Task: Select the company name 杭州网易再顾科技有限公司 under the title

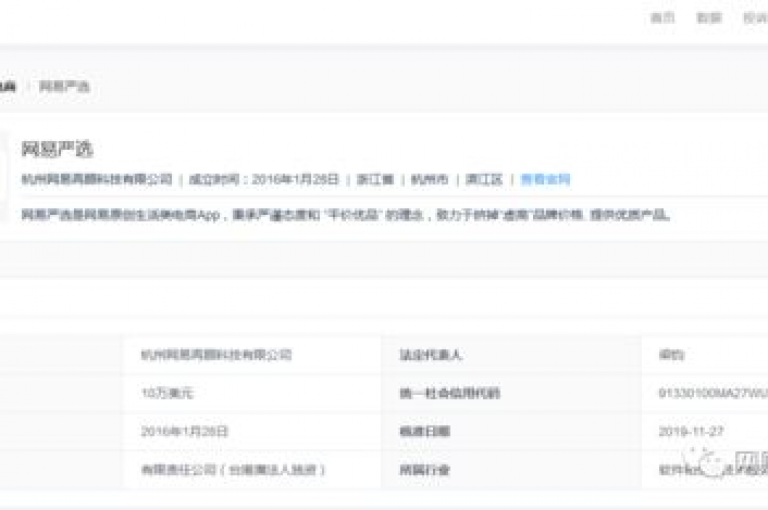Action: pyautogui.click(x=97, y=179)
